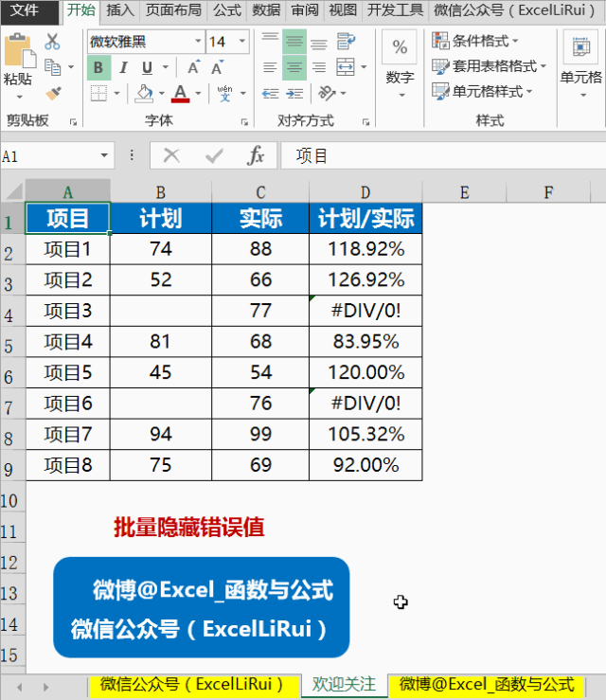The height and width of the screenshot is (700, 606).
Task: Align text left
Action: (x=270, y=67)
